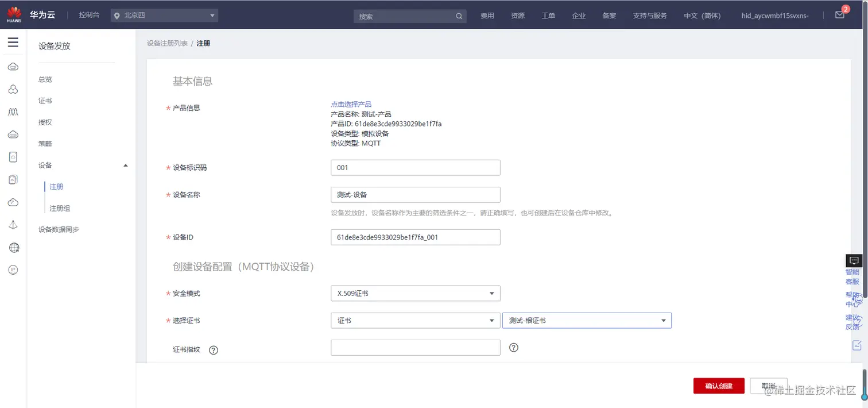868x408 pixels.
Task: Switch to the 注册组 menu item
Action: click(60, 207)
